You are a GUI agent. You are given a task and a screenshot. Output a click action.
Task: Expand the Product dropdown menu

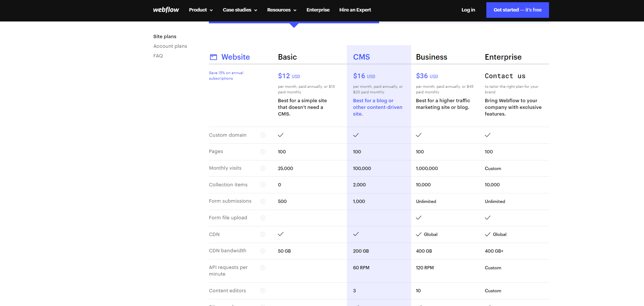pyautogui.click(x=201, y=10)
